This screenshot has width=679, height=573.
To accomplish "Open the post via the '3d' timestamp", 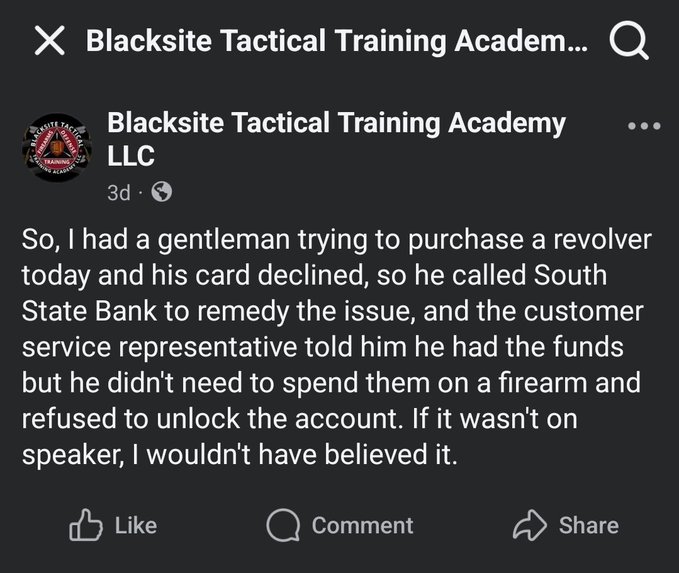I will [119, 193].
